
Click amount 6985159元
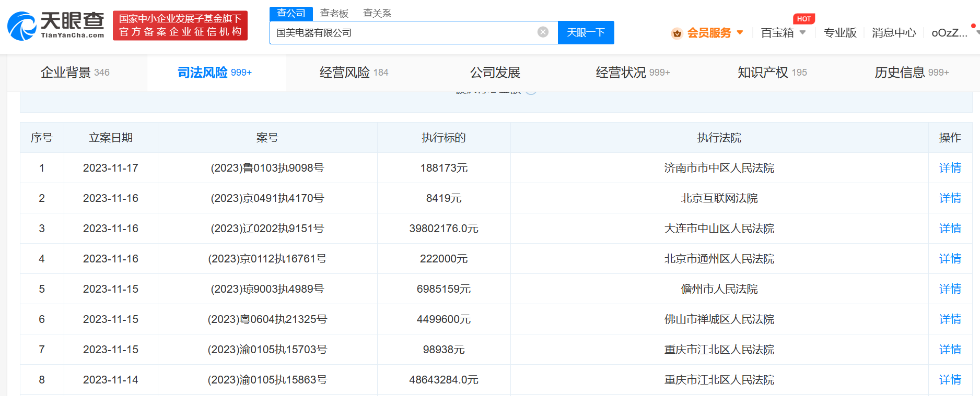(x=444, y=289)
